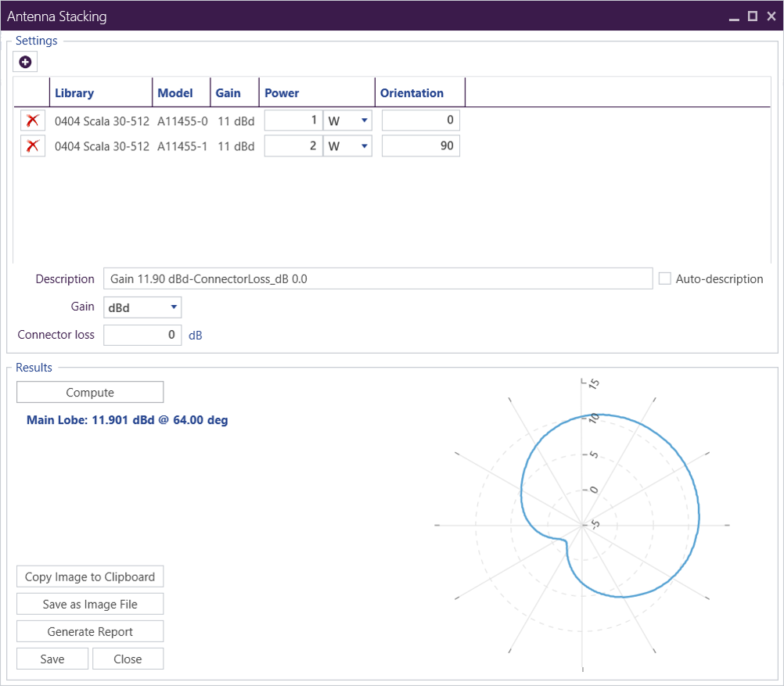
Task: Click the add antenna plus icon
Action: [25, 61]
